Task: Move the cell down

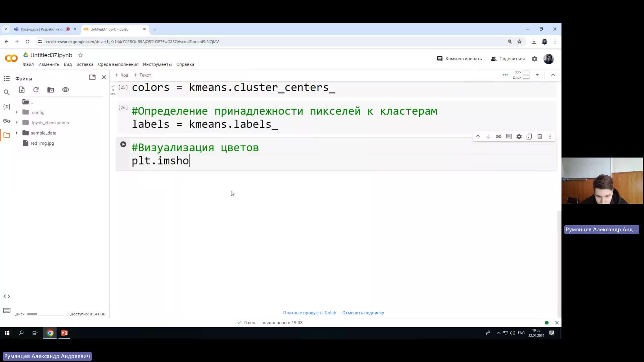Action: click(488, 137)
